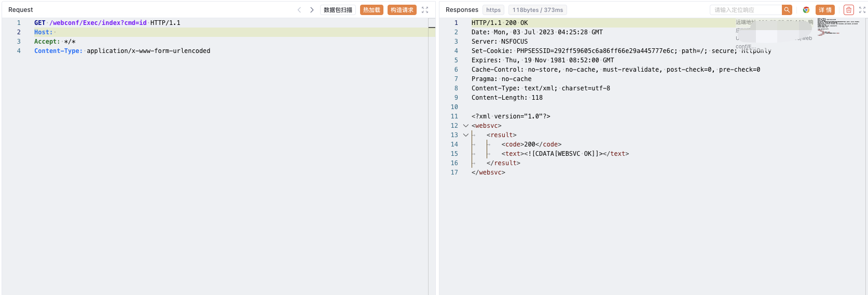Screen dimensions: 868x295
Task: Focus the response search input field
Action: [x=746, y=10]
